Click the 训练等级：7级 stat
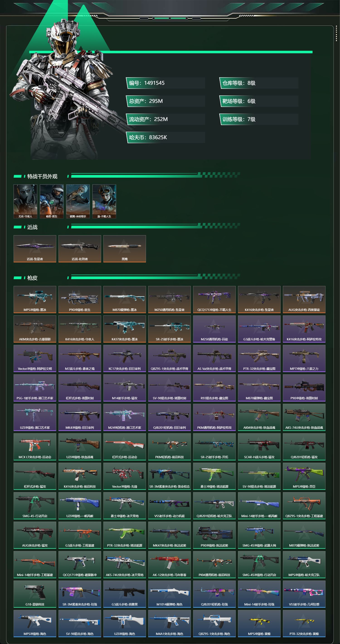This screenshot has height=644, width=340. point(259,119)
